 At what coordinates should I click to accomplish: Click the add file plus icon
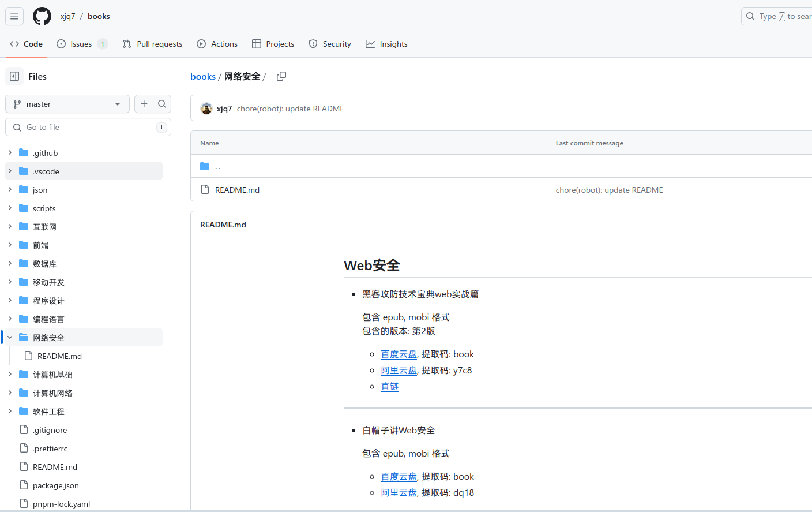click(x=144, y=104)
